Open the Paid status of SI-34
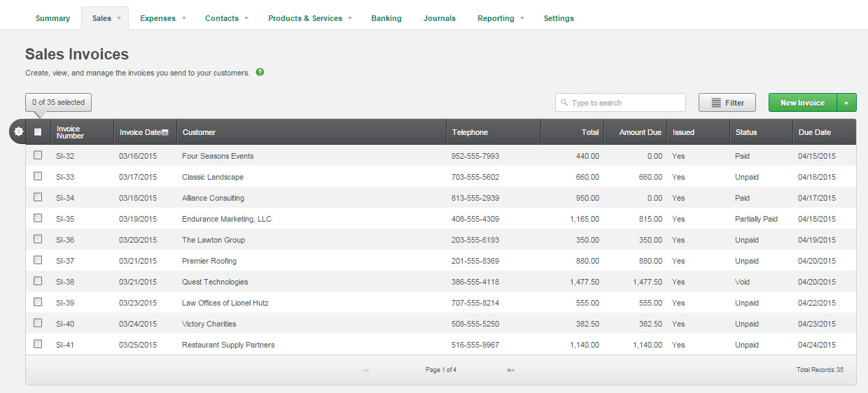This screenshot has height=393, width=868. tap(742, 198)
